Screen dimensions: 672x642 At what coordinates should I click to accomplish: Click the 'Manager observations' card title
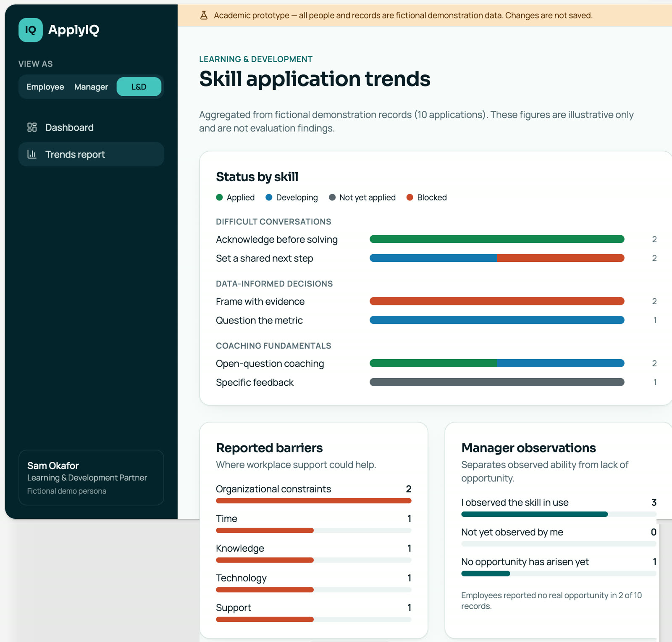point(528,448)
